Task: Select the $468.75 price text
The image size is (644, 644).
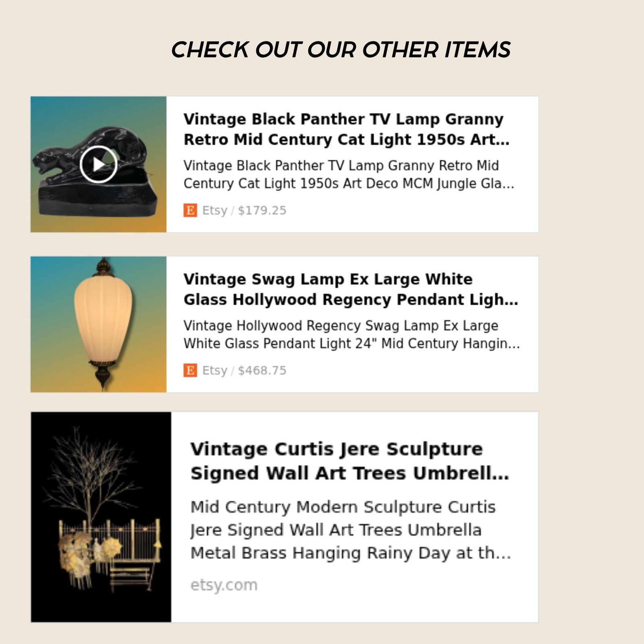Action: tap(262, 370)
